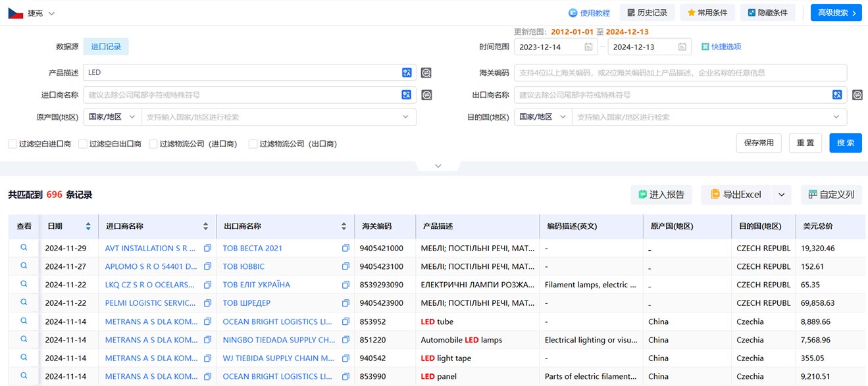Screen dimensions: 868x386
Task: Click the round icon beside 进口商名称 field
Action: click(x=426, y=95)
